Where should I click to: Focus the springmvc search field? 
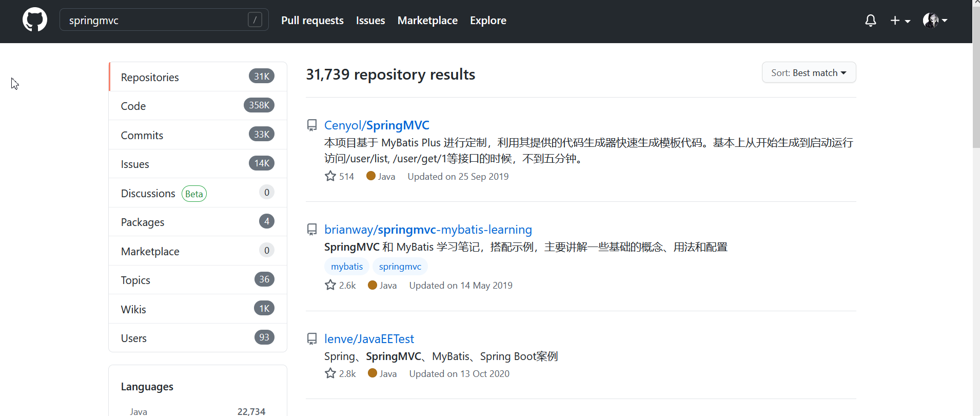click(164, 20)
